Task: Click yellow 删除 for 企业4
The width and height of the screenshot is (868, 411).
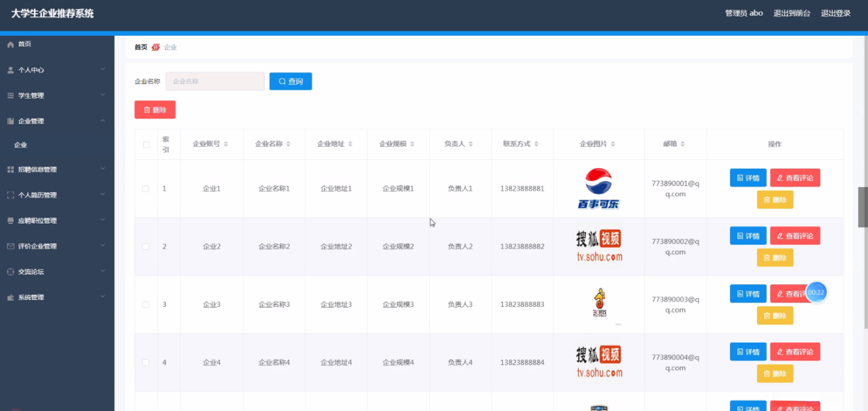Action: point(775,373)
